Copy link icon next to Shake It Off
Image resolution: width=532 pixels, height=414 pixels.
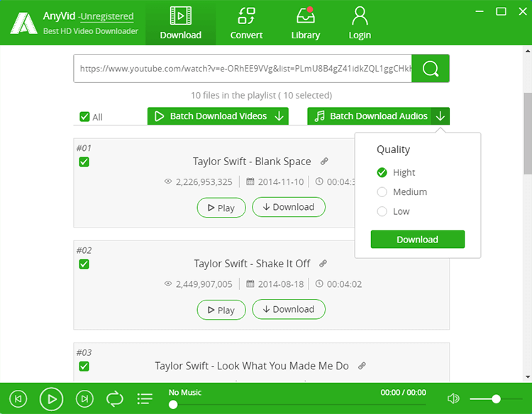(323, 264)
